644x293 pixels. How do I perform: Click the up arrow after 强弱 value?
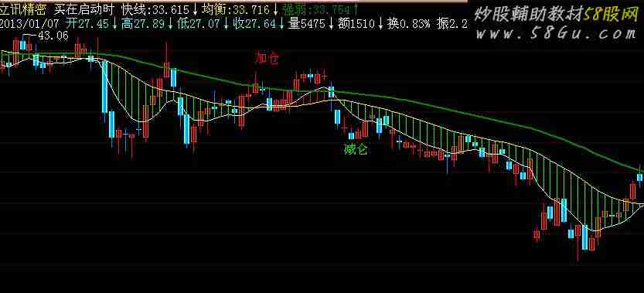pos(355,9)
